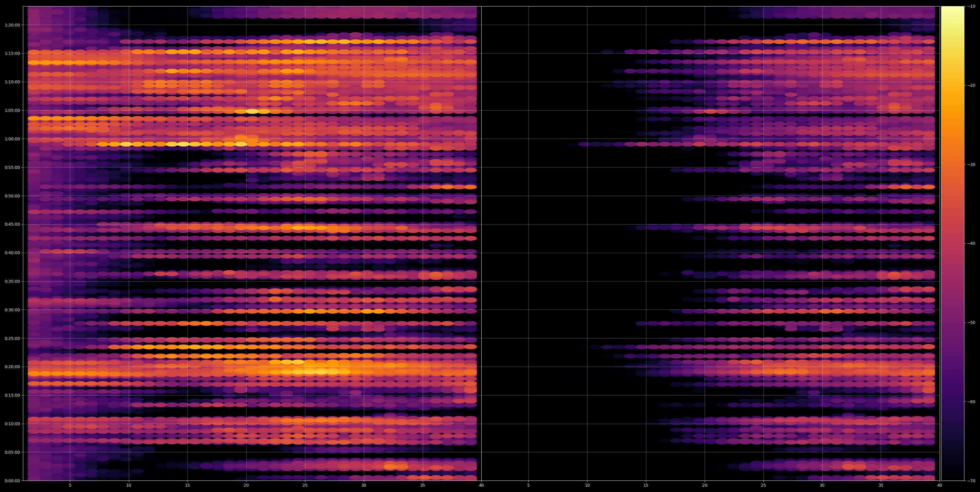Click x-axis label 35 of the right heatmap
The width and height of the screenshot is (980, 492).
pyautogui.click(x=881, y=485)
